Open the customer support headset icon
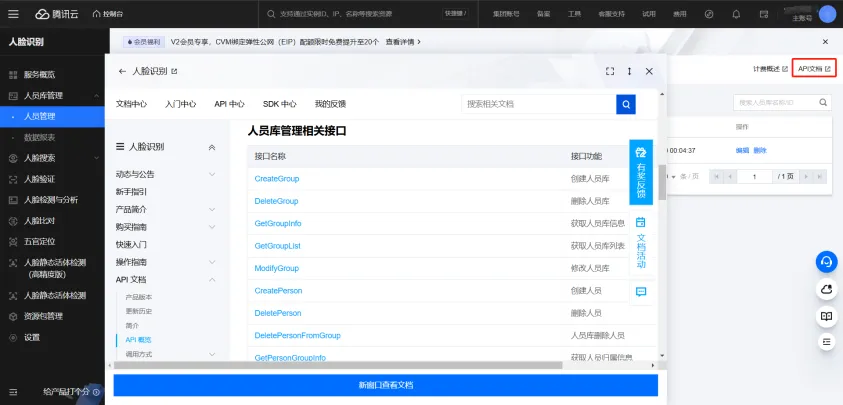The height and width of the screenshot is (405, 843). pos(826,261)
